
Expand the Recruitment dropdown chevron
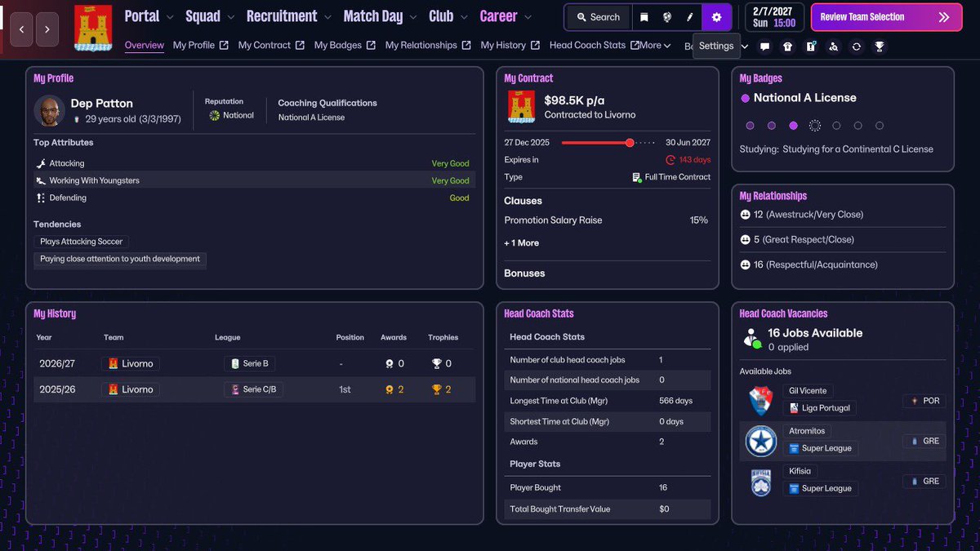pyautogui.click(x=327, y=17)
